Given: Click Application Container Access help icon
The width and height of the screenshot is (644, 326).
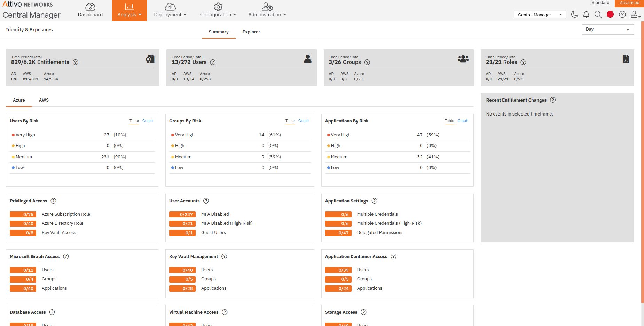Looking at the screenshot, I should (x=394, y=256).
